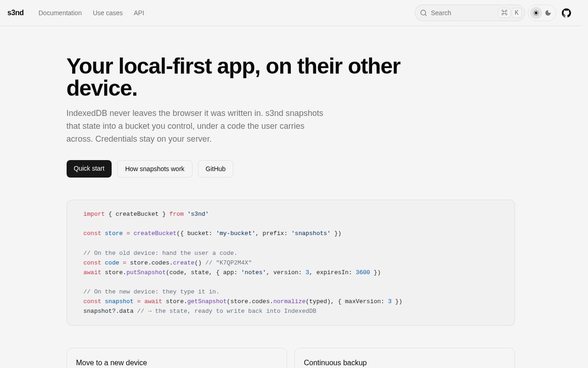
Task: Click the 'const store = createBucket' code line
Action: [x=212, y=234]
